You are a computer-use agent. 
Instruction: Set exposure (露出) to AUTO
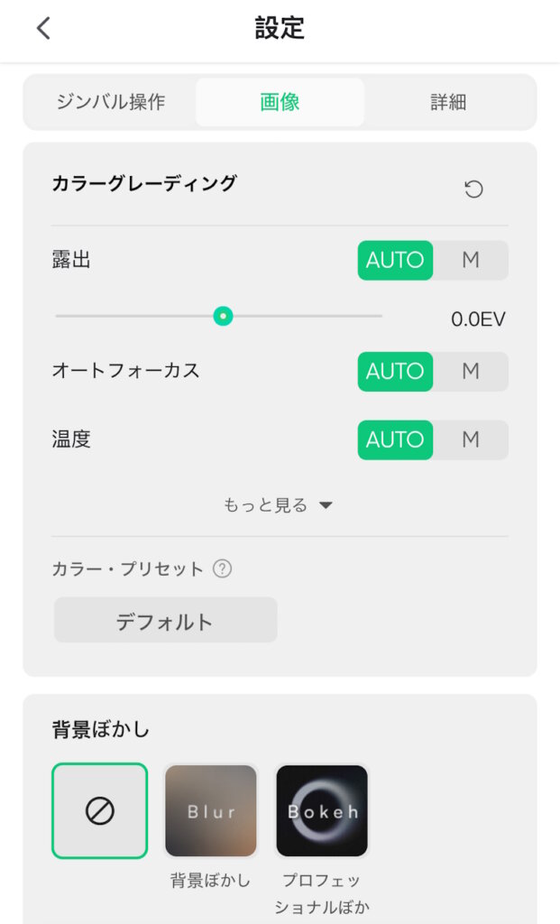(x=395, y=260)
